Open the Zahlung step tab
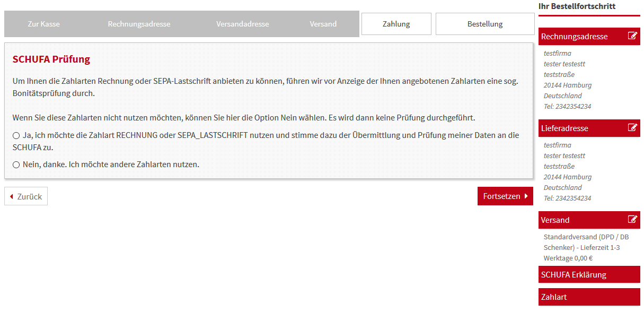The height and width of the screenshot is (312, 644). point(396,24)
